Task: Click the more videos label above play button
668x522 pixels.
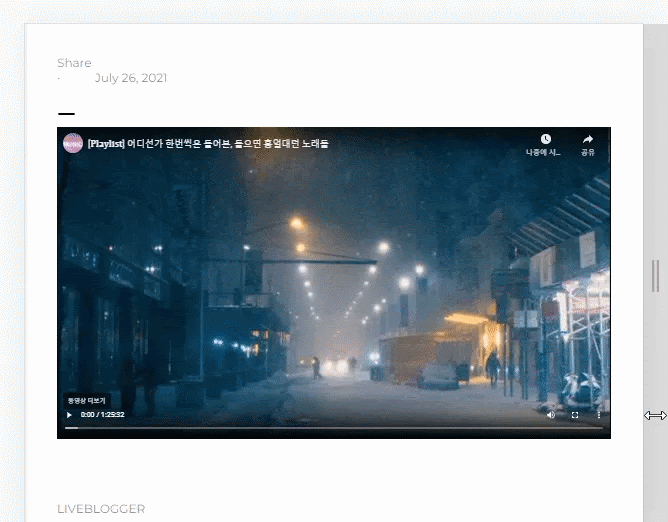Action: [x=86, y=401]
